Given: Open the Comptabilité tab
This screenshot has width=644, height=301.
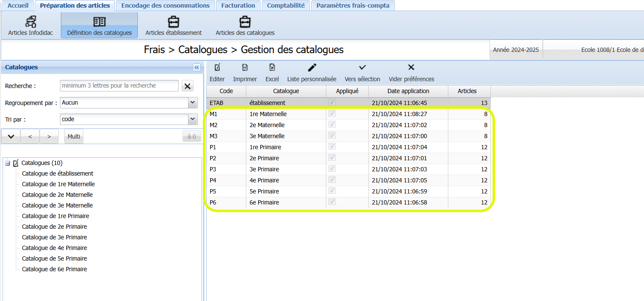Looking at the screenshot, I should click(x=285, y=6).
